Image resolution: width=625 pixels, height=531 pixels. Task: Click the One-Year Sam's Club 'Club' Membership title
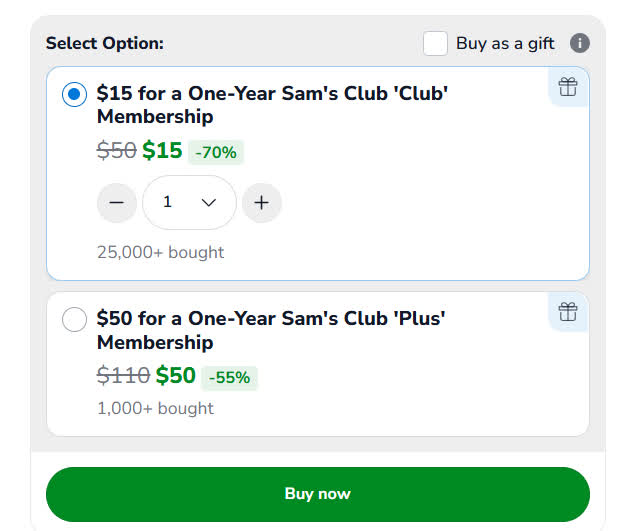[x=272, y=105]
